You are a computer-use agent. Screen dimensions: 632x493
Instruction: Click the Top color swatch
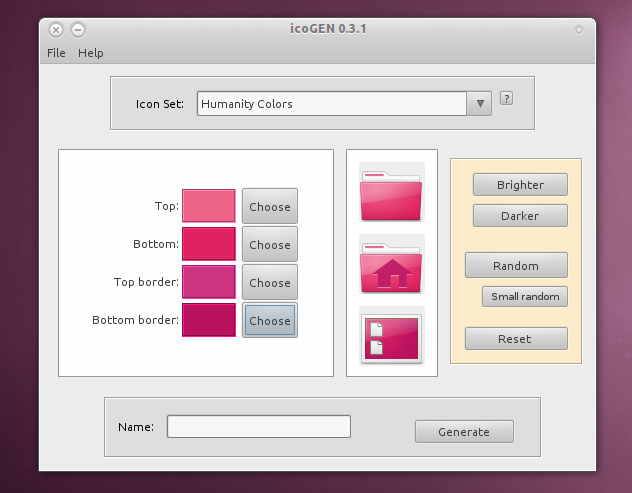209,206
